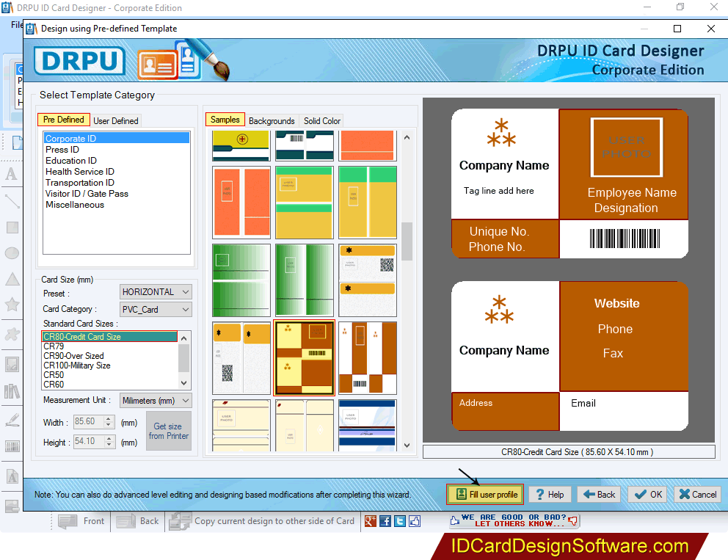The width and height of the screenshot is (728, 560).
Task: Click the Fill user profile button
Action: [484, 494]
